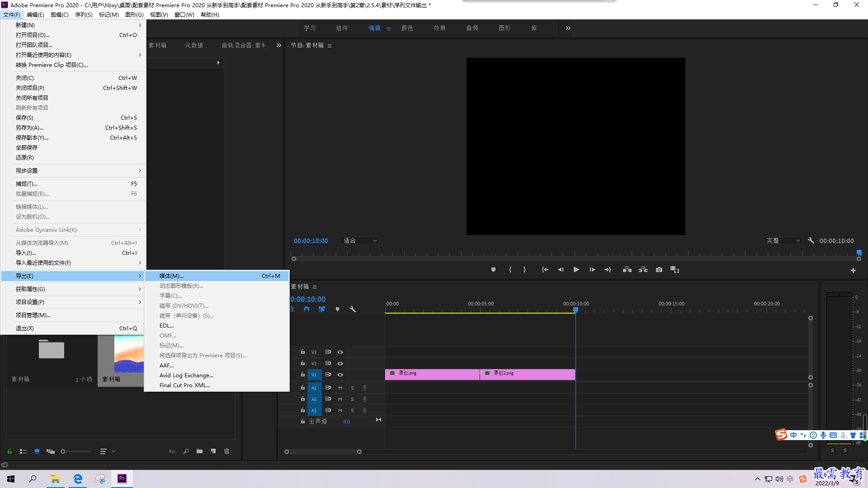This screenshot has height=488, width=868.
Task: Switch to 颜色 workspace tab
Action: click(x=407, y=28)
